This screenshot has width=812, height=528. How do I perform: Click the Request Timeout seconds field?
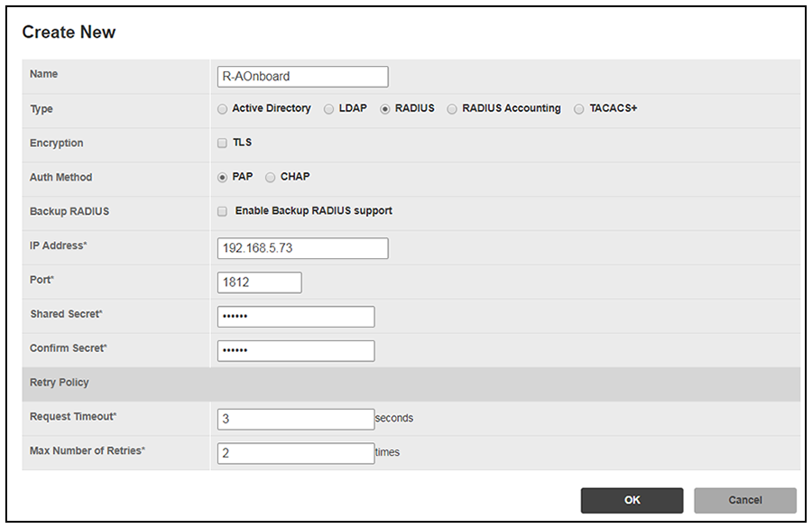(296, 419)
